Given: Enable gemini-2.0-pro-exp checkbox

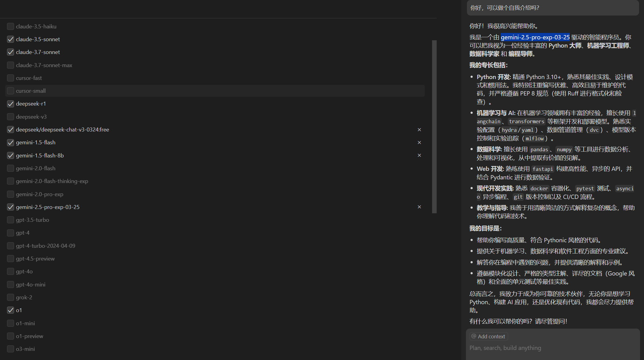Looking at the screenshot, I should tap(10, 194).
